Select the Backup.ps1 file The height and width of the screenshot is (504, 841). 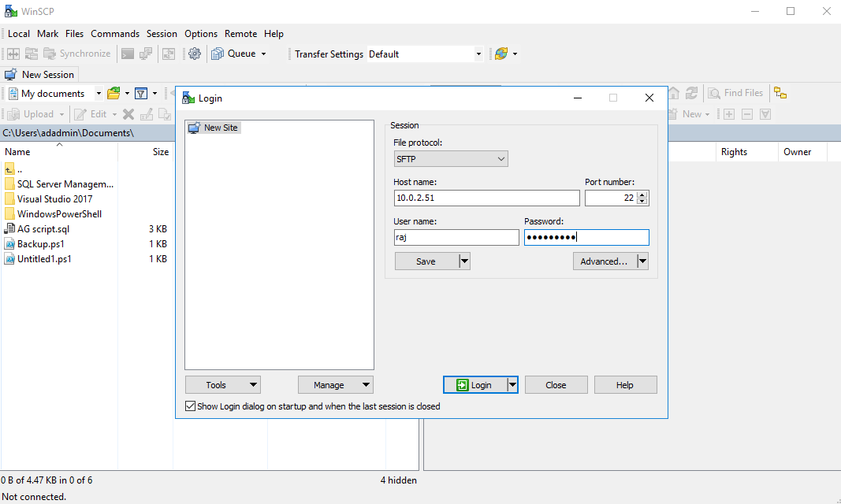[35, 244]
